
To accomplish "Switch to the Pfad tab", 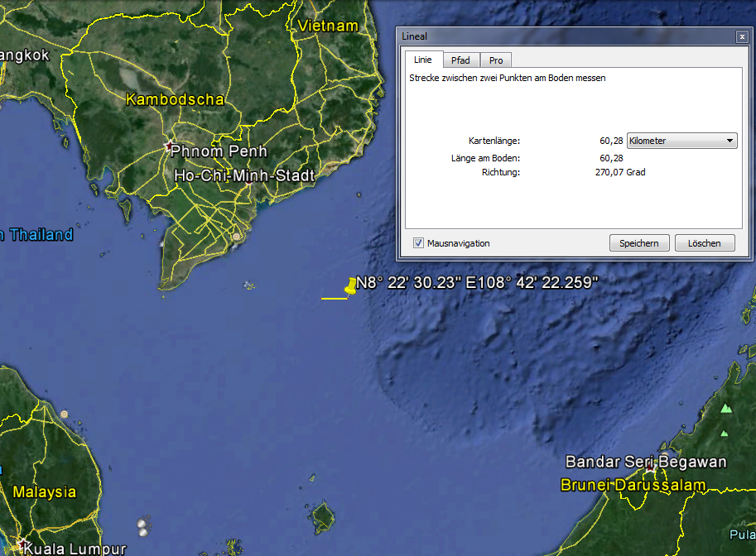I will (x=460, y=60).
